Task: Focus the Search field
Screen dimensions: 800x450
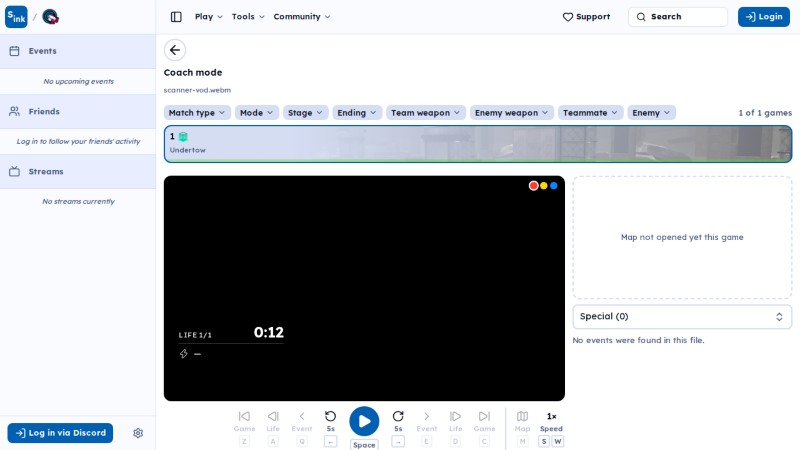Action: (x=678, y=17)
